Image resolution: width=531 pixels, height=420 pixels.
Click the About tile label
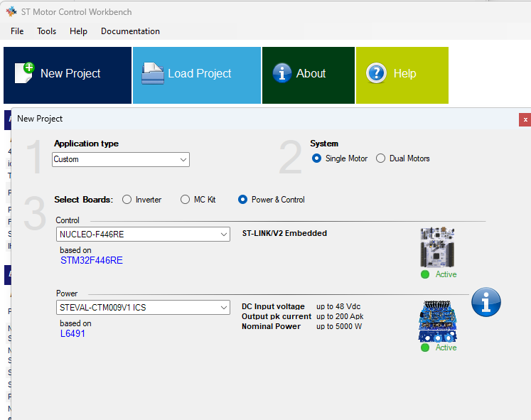pyautogui.click(x=311, y=73)
